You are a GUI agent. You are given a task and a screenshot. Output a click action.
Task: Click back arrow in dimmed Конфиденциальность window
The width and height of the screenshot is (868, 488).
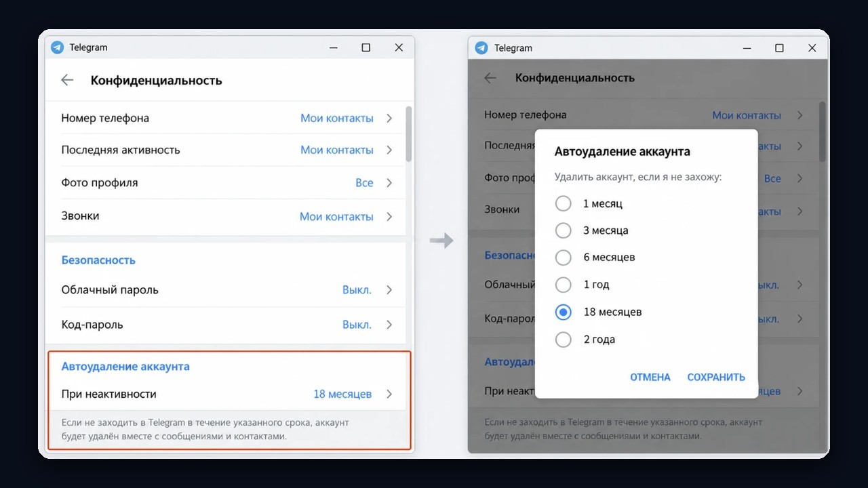[490, 78]
